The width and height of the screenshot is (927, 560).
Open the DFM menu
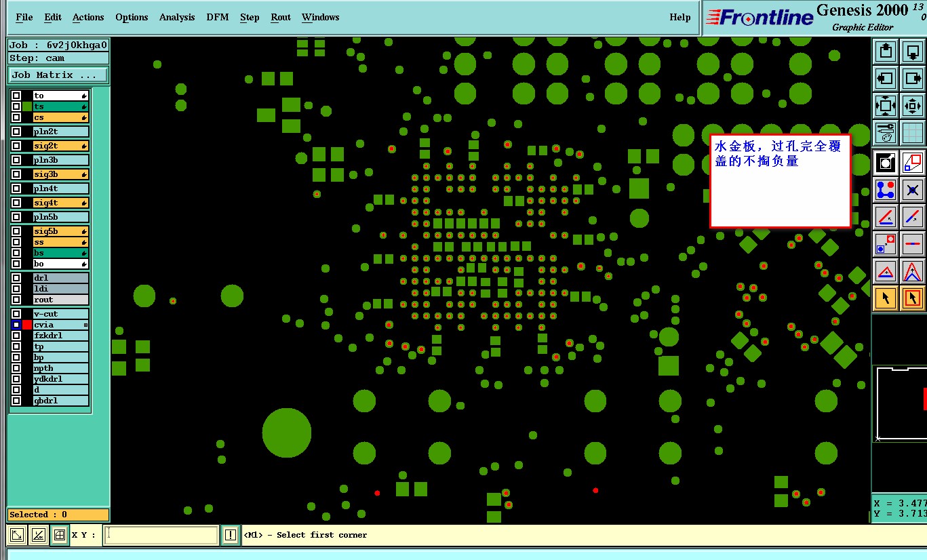pos(218,17)
